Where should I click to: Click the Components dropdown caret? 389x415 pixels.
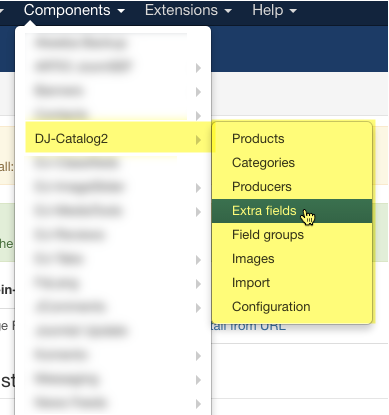point(121,11)
